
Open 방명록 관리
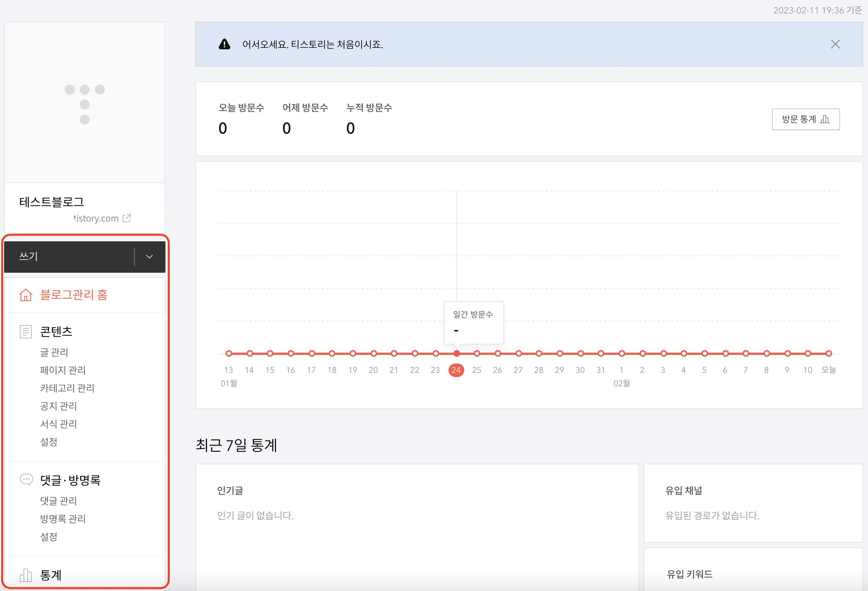(63, 519)
